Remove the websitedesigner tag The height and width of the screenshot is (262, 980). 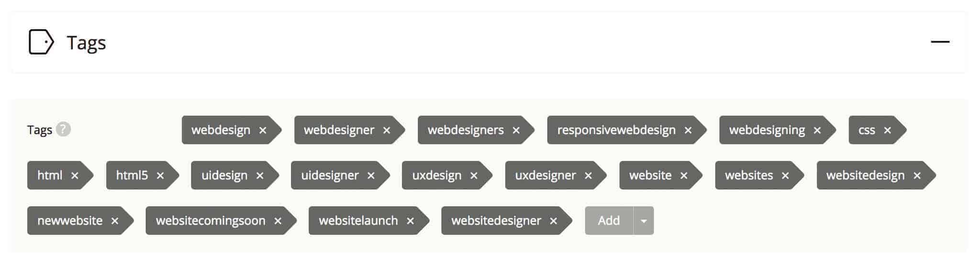(x=553, y=221)
